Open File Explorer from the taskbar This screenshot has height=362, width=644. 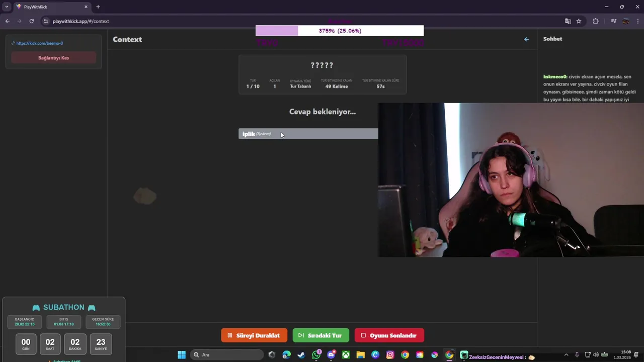coord(361,355)
